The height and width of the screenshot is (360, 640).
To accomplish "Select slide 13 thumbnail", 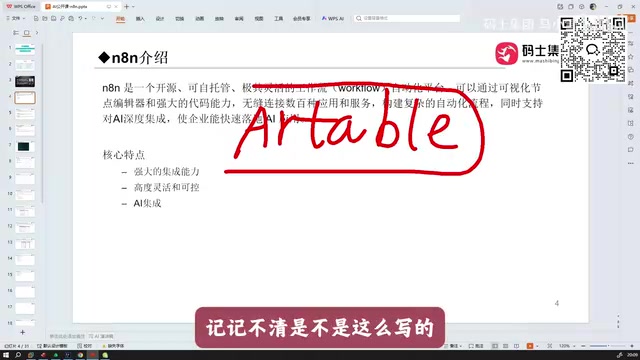I will click(25, 244).
